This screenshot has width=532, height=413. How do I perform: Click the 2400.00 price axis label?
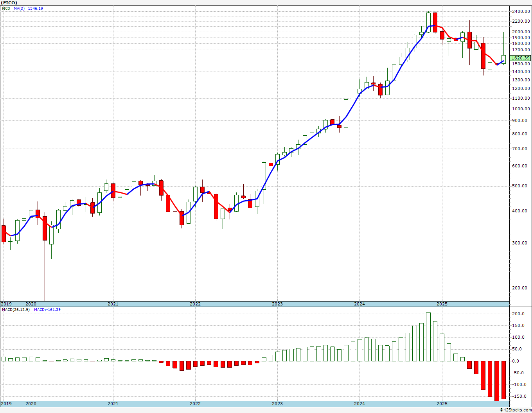[521, 11]
